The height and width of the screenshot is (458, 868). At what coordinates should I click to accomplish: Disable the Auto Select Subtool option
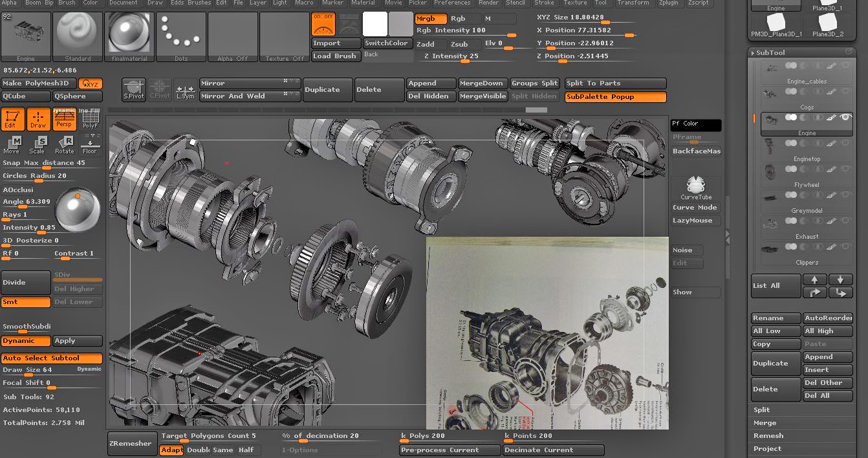tap(52, 358)
